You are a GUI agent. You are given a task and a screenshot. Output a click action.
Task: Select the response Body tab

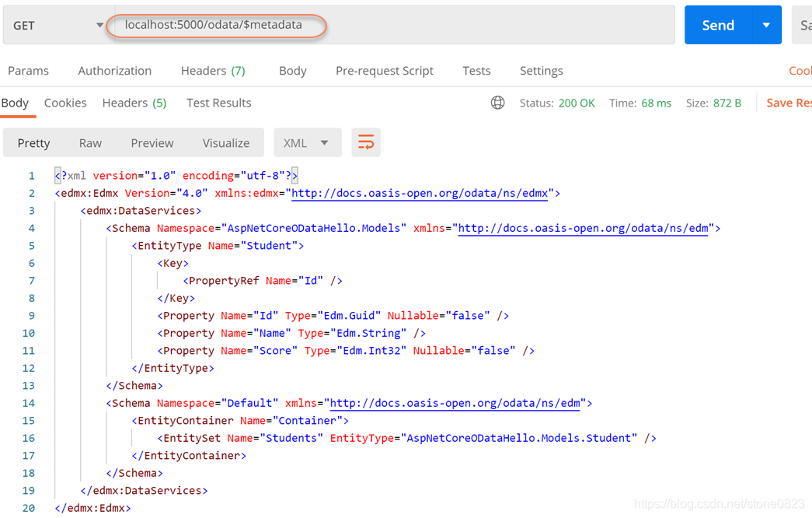coord(15,103)
